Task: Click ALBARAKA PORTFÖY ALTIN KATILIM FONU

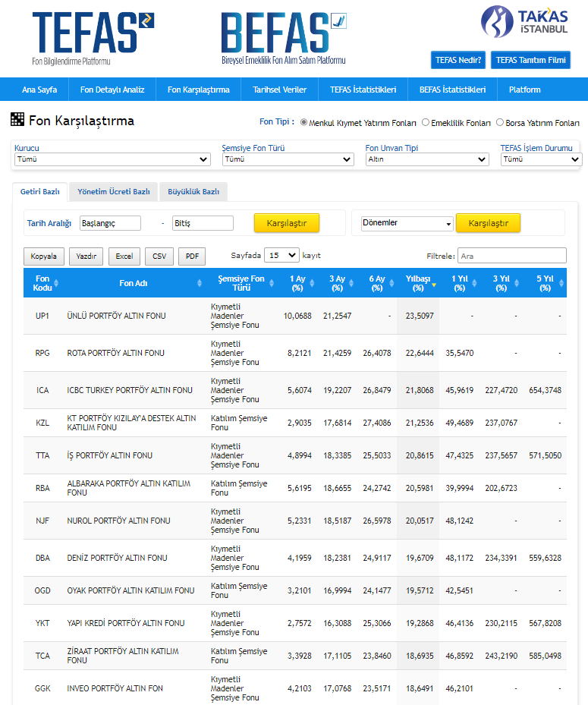Action: click(128, 488)
